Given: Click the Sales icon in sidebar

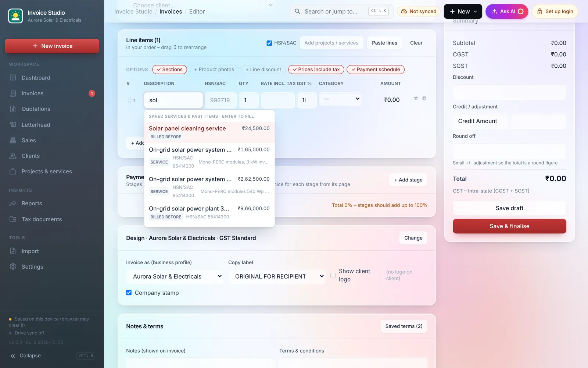Looking at the screenshot, I should point(13,140).
